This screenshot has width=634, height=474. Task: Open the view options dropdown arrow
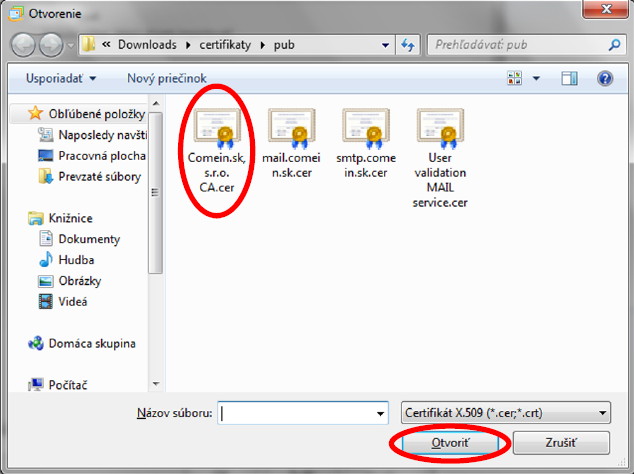click(x=537, y=78)
